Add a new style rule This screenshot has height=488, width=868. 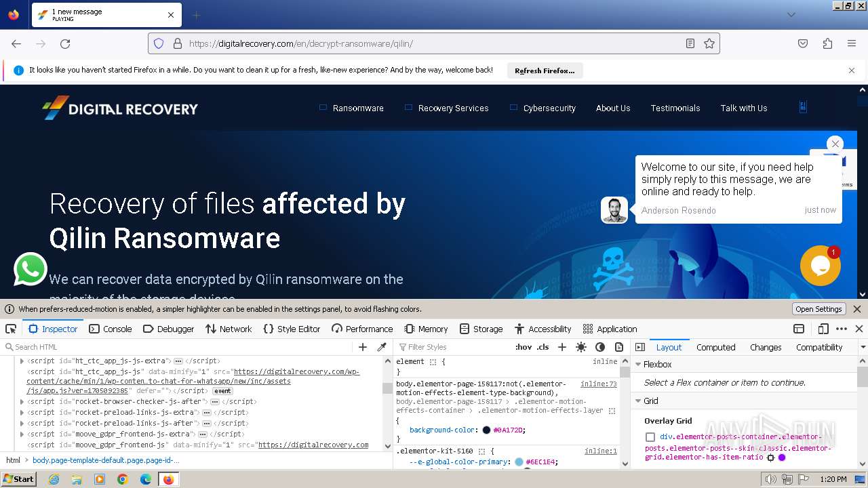(x=561, y=347)
